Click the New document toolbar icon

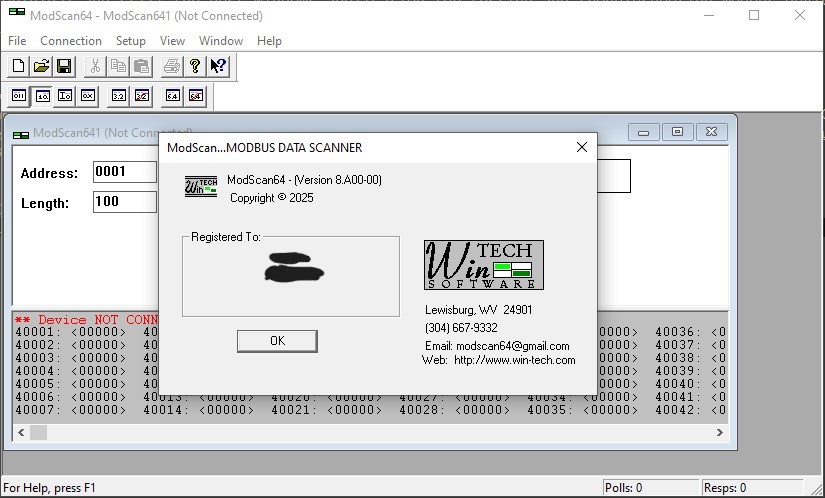18,66
